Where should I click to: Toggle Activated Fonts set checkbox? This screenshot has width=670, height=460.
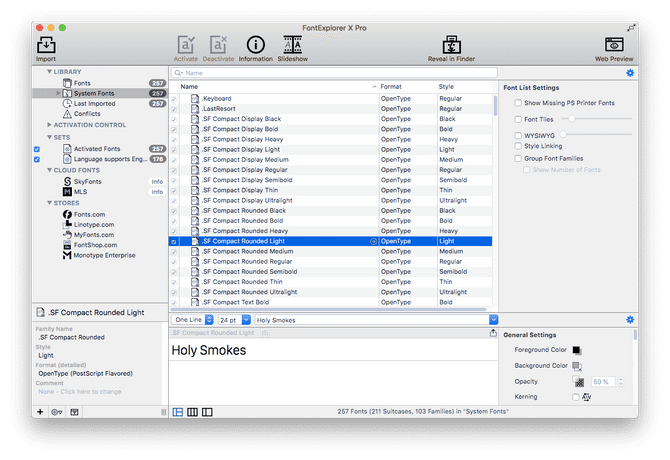(x=37, y=149)
